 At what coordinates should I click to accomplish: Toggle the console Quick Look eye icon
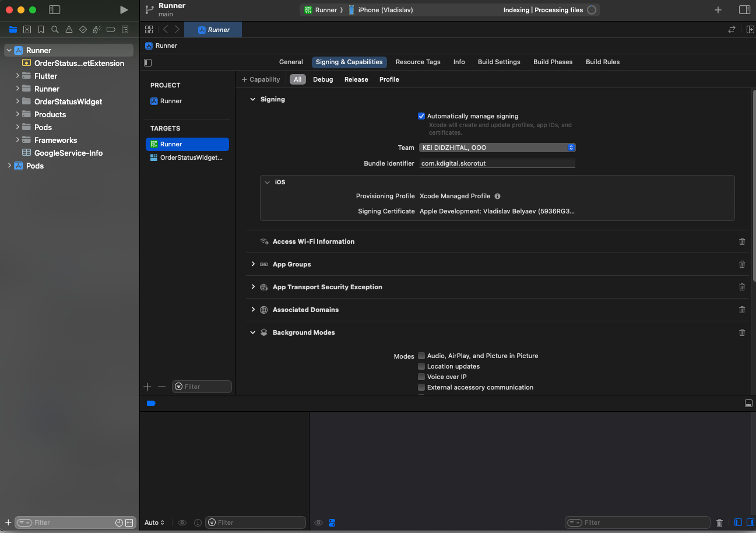click(318, 523)
